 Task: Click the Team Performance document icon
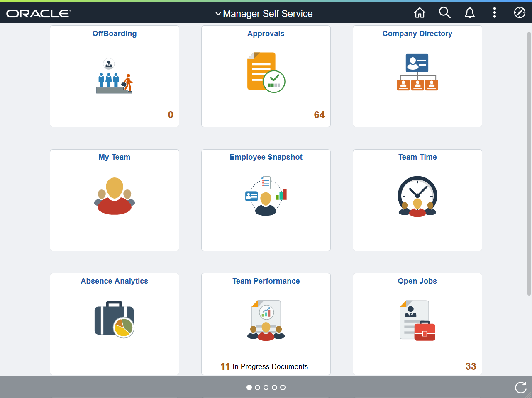click(266, 320)
